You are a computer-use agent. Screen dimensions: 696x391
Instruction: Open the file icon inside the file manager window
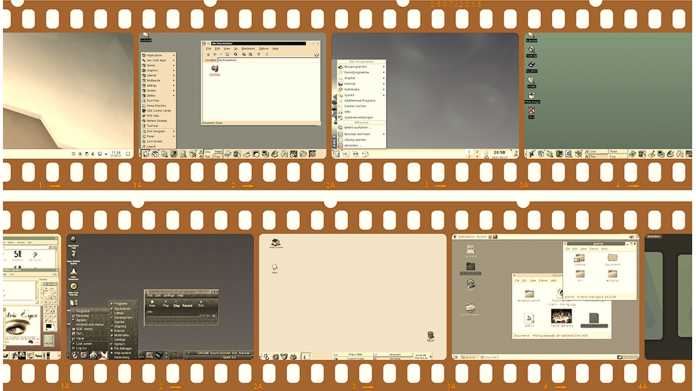point(215,69)
